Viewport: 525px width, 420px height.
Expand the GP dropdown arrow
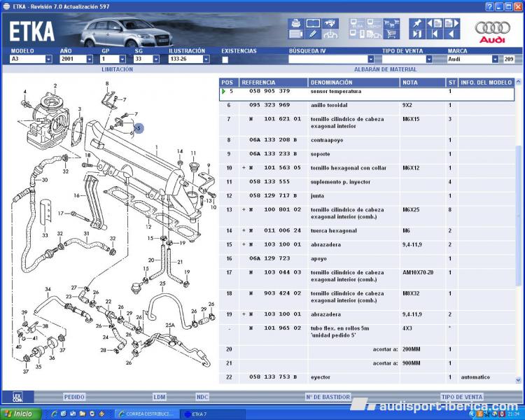click(x=122, y=59)
